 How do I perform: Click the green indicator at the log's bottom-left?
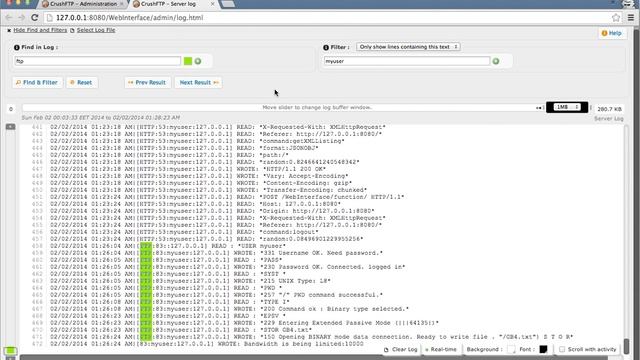[11, 351]
